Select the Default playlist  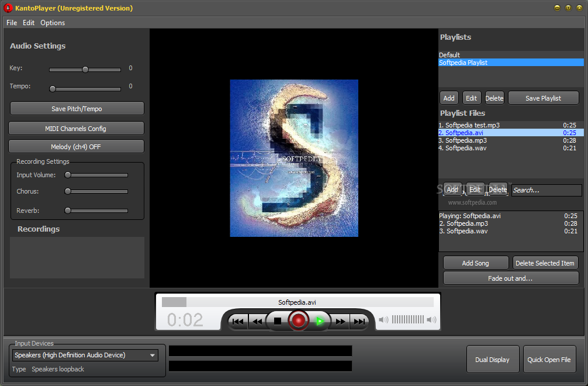pyautogui.click(x=511, y=55)
